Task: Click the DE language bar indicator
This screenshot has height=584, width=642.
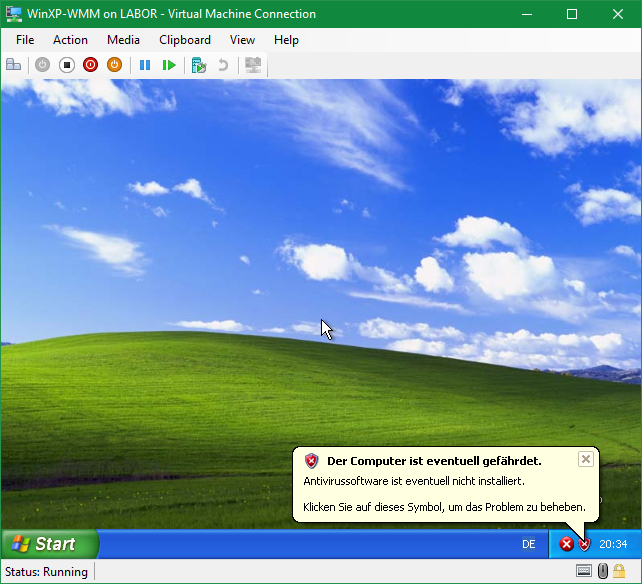Action: point(528,544)
